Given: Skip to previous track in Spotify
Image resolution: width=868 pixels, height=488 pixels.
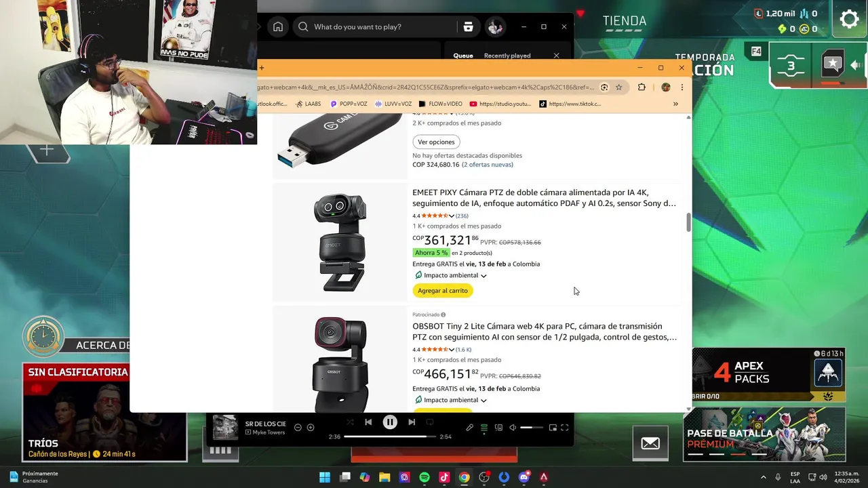Looking at the screenshot, I should [x=368, y=422].
